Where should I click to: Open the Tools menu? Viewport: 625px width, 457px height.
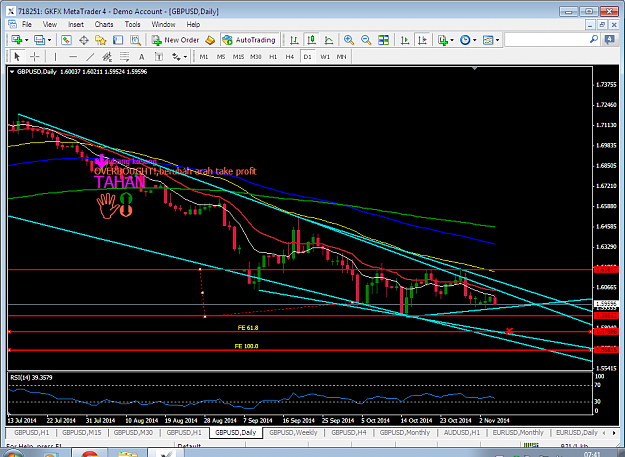tap(132, 24)
